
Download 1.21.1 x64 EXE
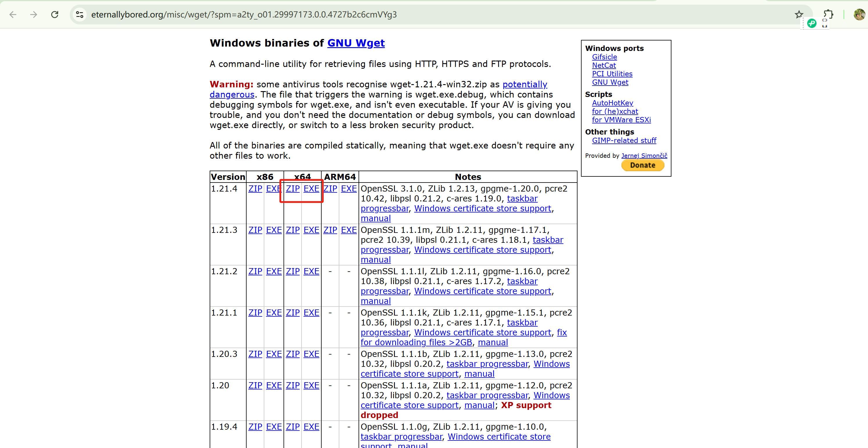click(x=311, y=313)
